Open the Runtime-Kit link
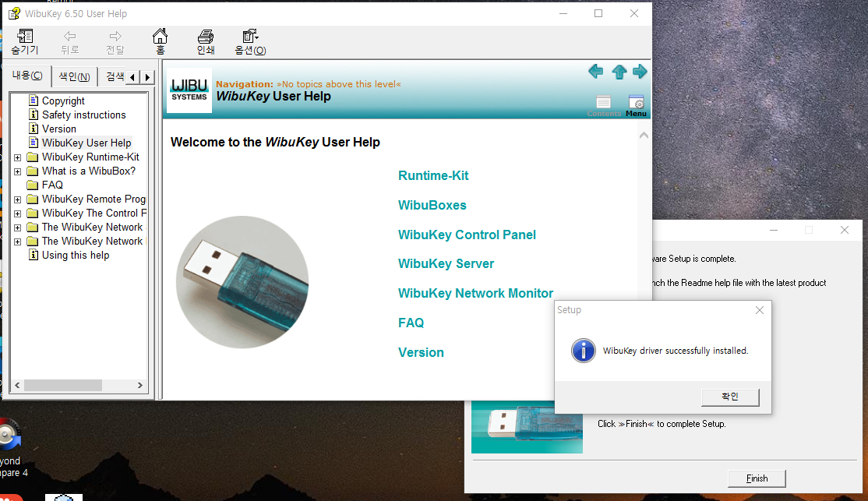 [x=433, y=175]
